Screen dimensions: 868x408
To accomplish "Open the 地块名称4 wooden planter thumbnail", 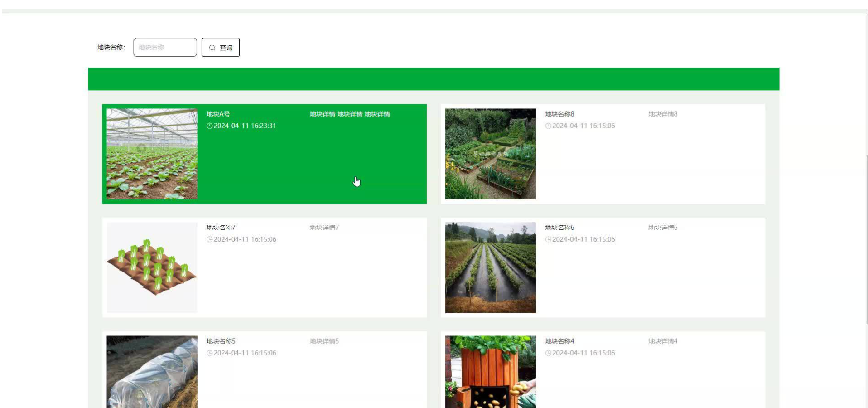I will click(491, 372).
